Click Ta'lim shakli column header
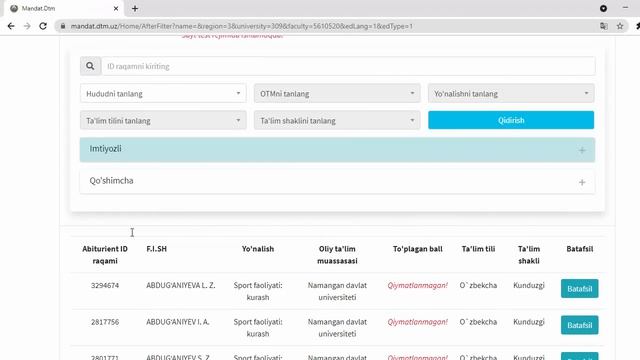 click(x=529, y=255)
